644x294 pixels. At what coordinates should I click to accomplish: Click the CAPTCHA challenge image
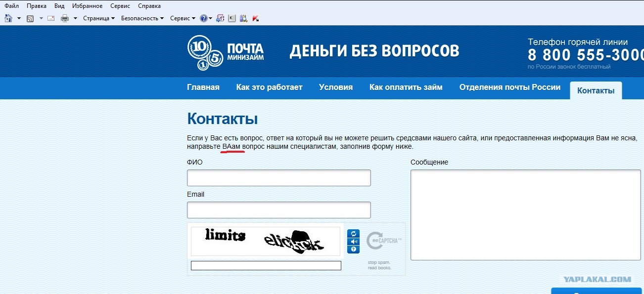[x=266, y=241]
